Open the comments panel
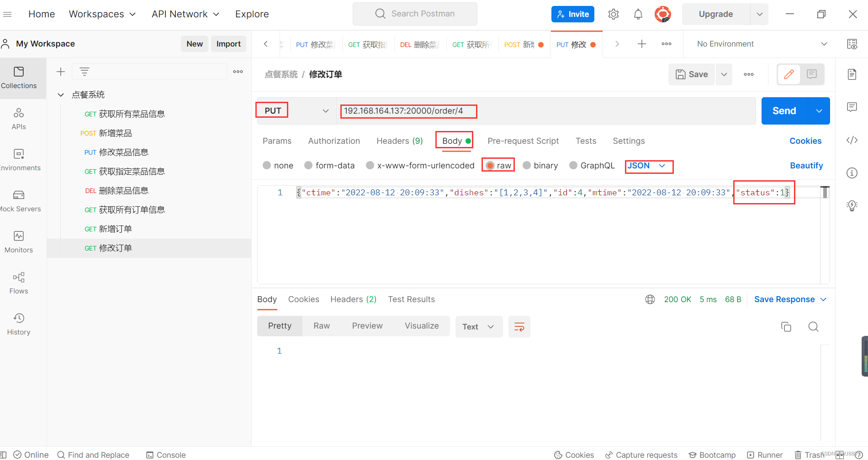 (x=852, y=107)
